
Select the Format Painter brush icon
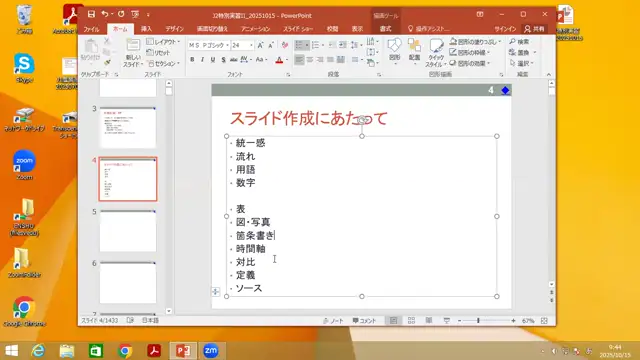pos(107,62)
